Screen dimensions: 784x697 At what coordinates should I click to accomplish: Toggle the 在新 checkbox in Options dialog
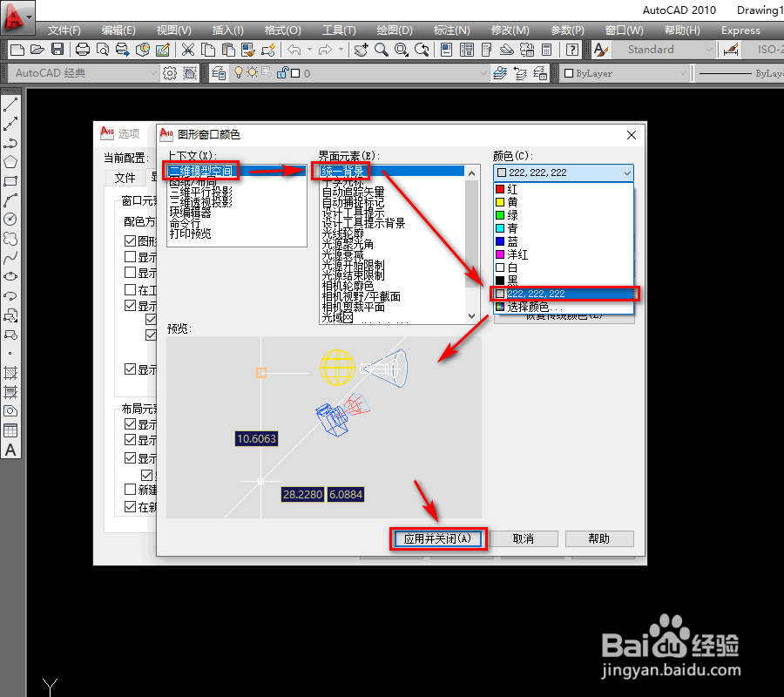point(130,506)
